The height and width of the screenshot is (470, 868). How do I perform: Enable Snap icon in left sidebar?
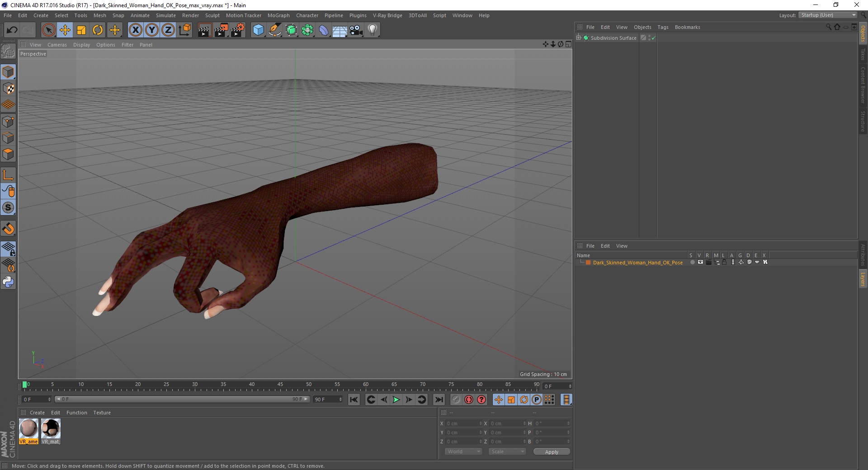click(8, 229)
